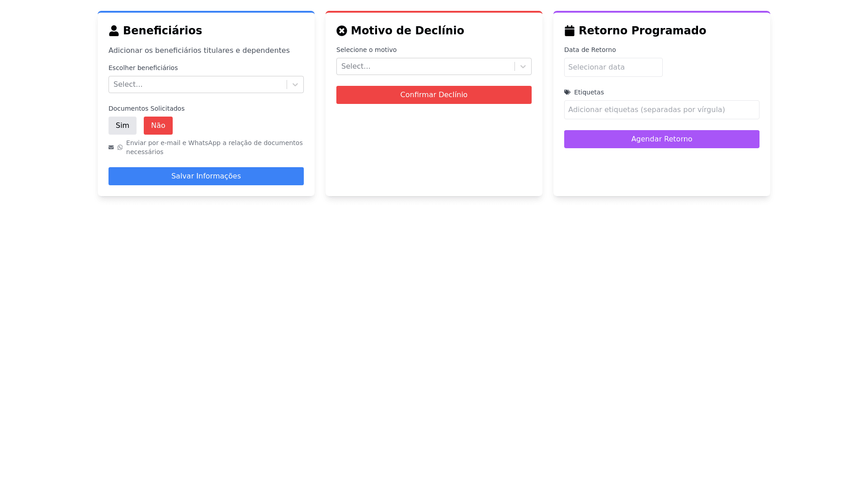Image resolution: width=868 pixels, height=488 pixels.
Task: Click 'Confirmar Declínio'
Action: pos(434,94)
